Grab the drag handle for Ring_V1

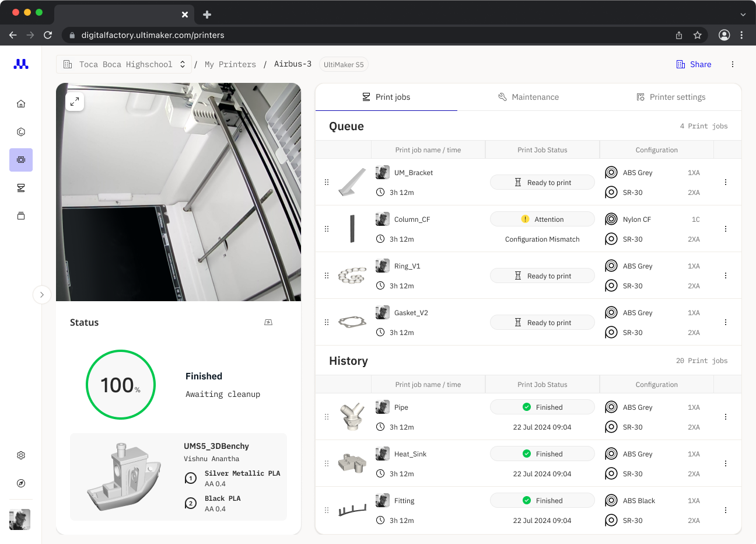pos(327,276)
